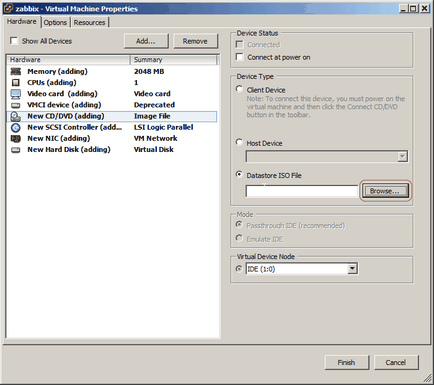Click the Finish button

[x=346, y=362]
